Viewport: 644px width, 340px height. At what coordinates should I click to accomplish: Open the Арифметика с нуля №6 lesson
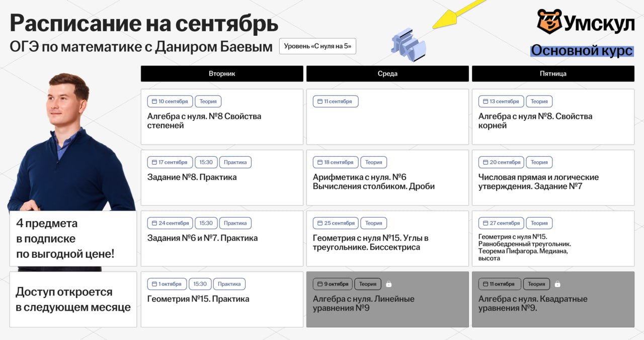(387, 182)
